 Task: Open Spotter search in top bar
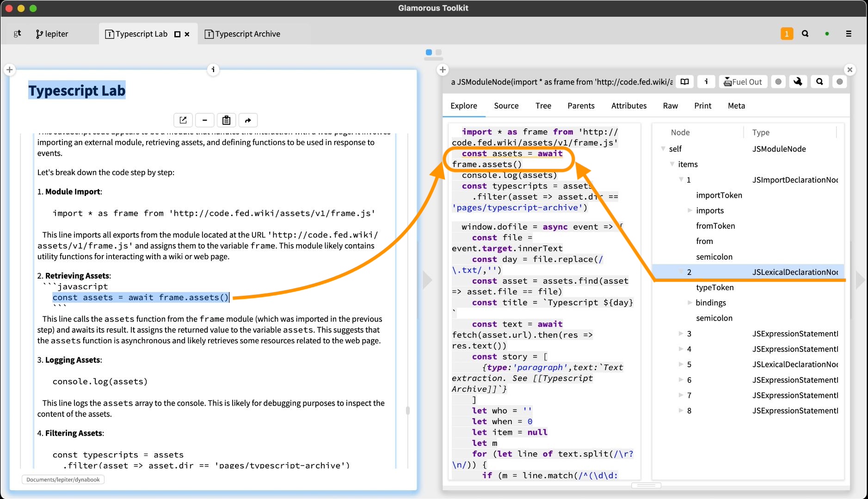(x=805, y=34)
